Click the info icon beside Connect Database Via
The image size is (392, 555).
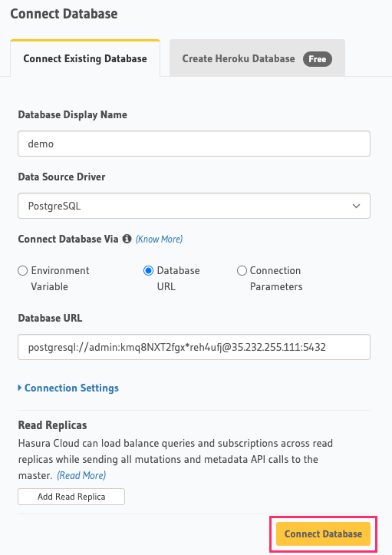(127, 239)
